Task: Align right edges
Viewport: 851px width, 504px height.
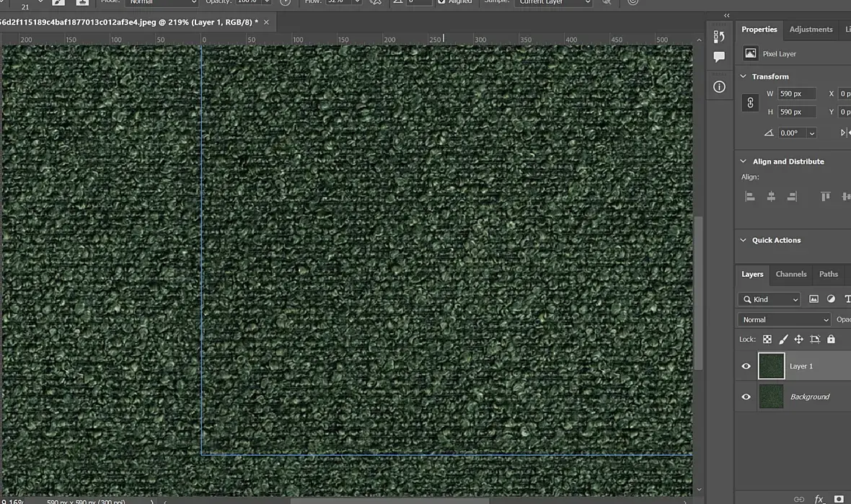Action: pyautogui.click(x=793, y=196)
